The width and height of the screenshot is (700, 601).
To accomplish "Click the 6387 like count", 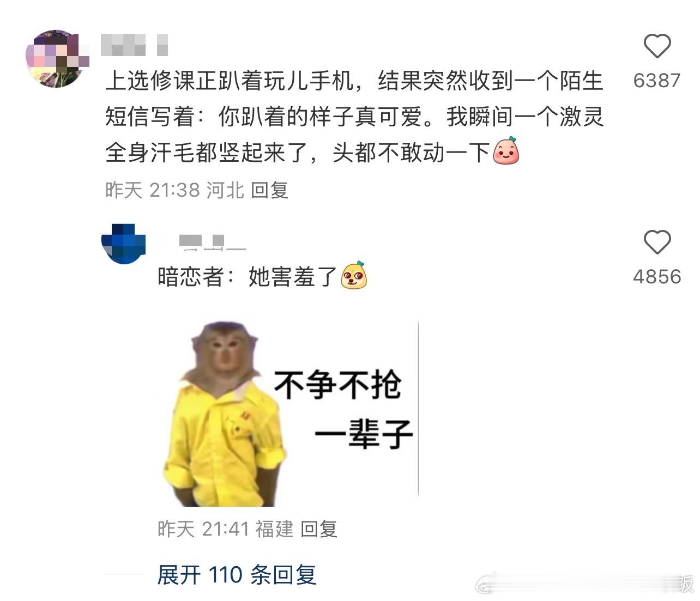I will click(657, 81).
